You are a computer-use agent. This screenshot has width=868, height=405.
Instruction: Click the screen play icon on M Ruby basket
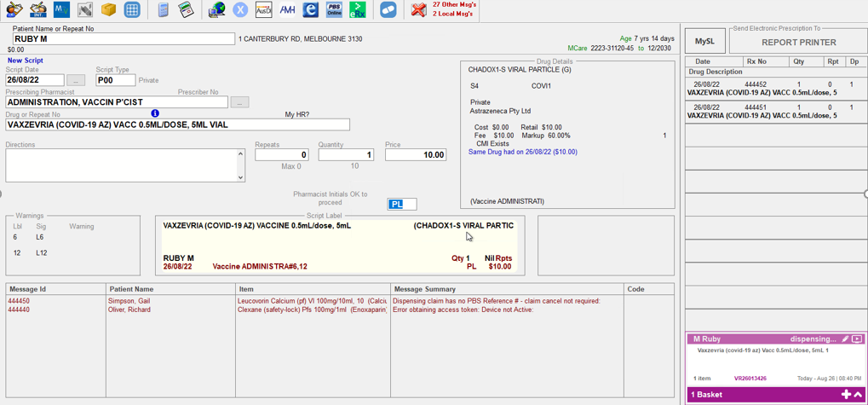857,338
